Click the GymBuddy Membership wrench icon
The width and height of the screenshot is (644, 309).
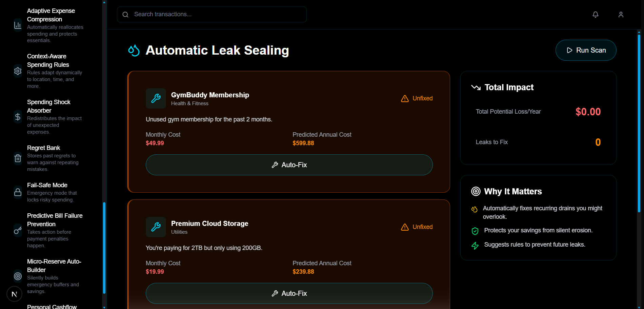click(156, 98)
